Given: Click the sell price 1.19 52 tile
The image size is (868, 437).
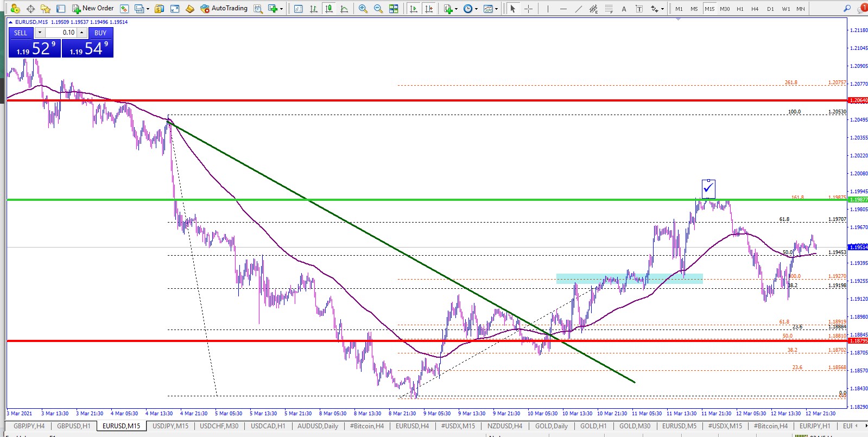Looking at the screenshot, I should click(x=34, y=48).
